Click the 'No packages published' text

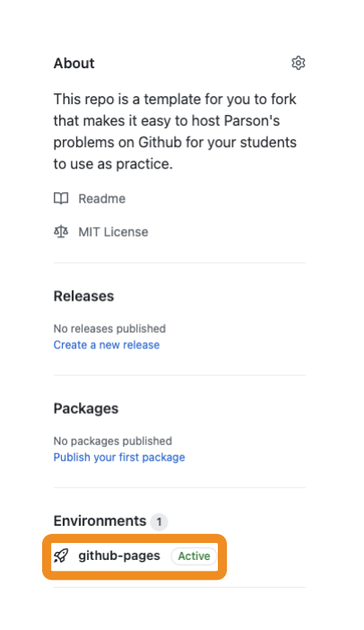113,442
